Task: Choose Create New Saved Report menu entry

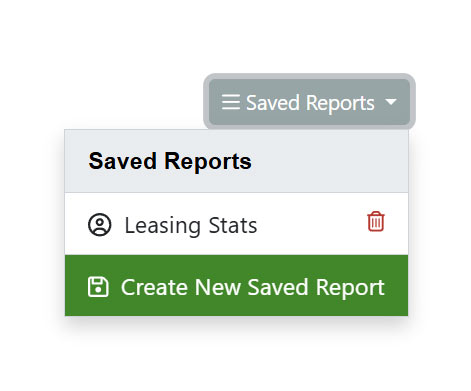Action: click(x=236, y=285)
